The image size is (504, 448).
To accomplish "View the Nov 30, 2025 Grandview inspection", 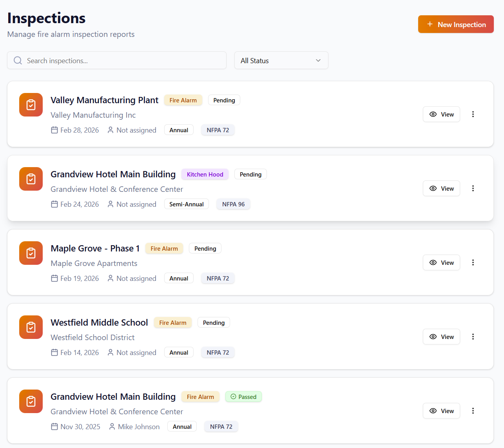I will (441, 411).
